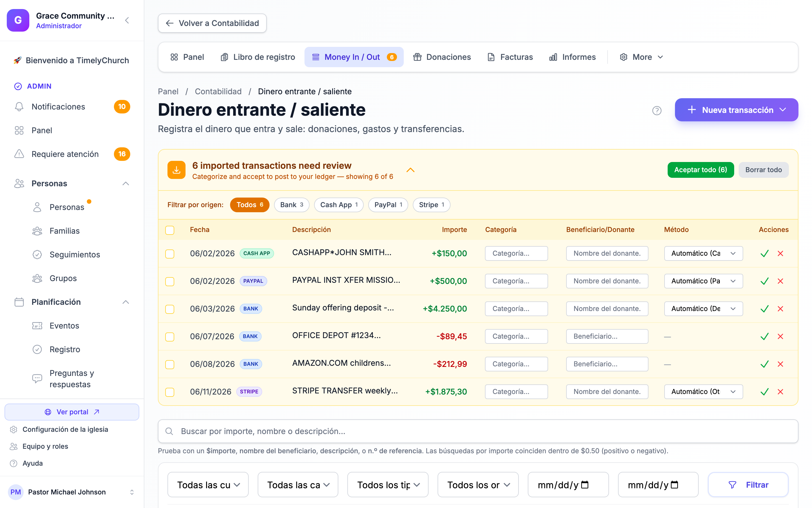Collapse sidebar with the chevron beside Grace Community
This screenshot has width=812, height=508.
pos(127,21)
